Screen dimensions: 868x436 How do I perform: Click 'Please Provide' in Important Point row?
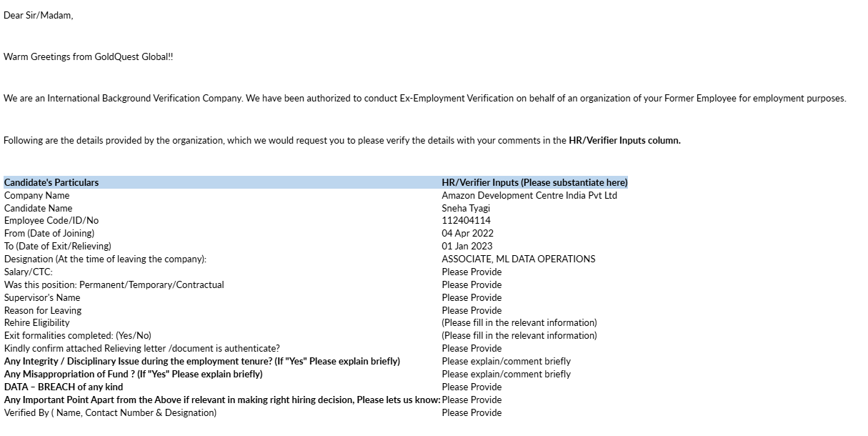tap(472, 400)
